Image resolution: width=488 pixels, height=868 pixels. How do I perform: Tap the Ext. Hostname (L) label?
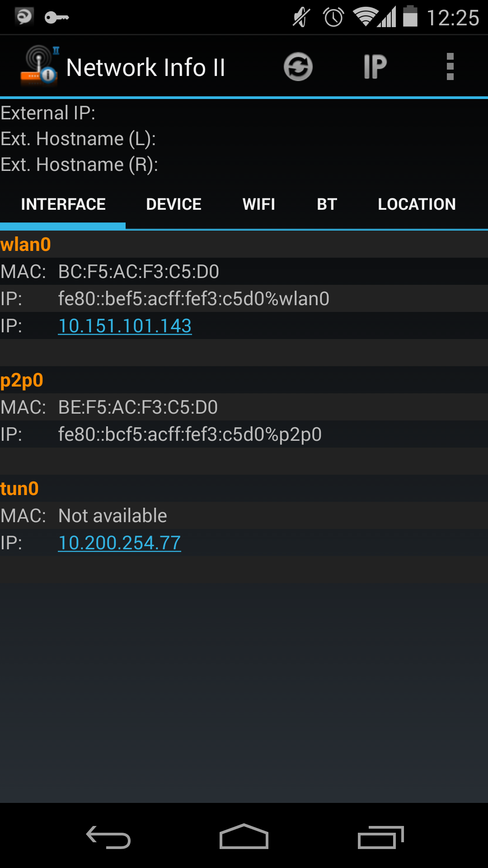click(x=78, y=139)
